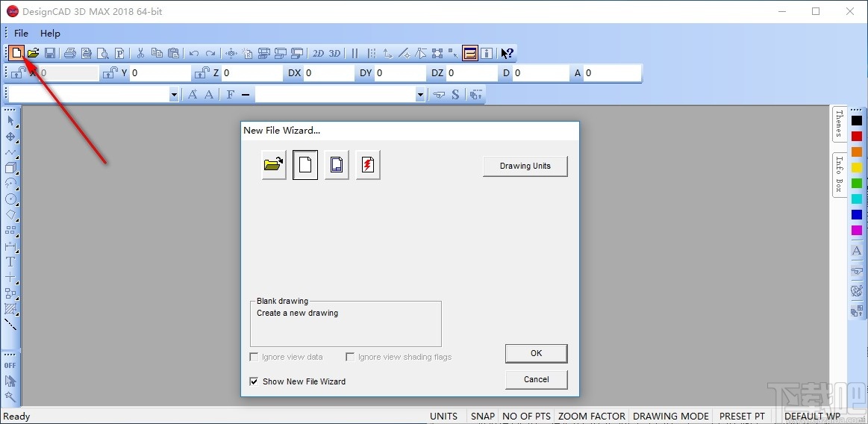The image size is (868, 424).
Task: Open the first combo box dropdown arrow in text toolbar
Action: tap(174, 95)
